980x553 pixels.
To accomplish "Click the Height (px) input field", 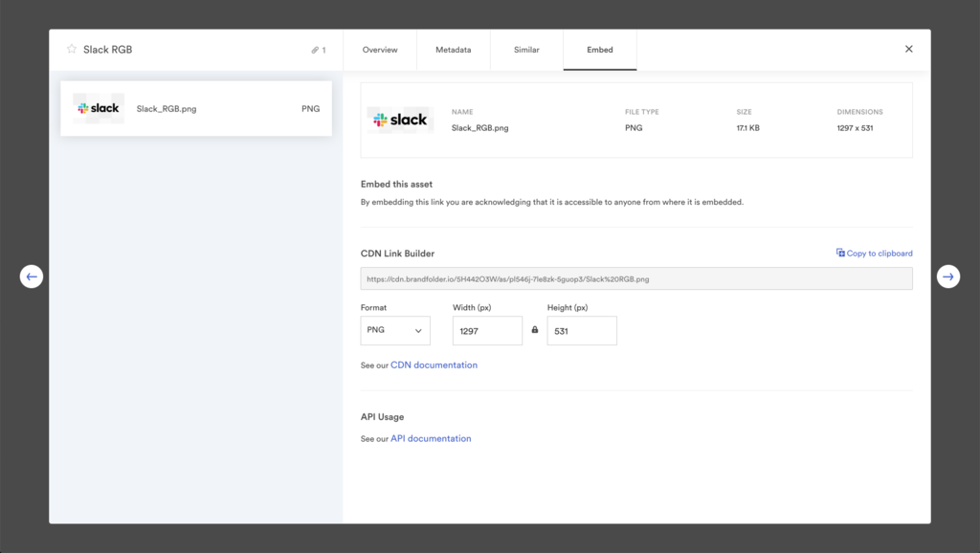I will coord(582,330).
